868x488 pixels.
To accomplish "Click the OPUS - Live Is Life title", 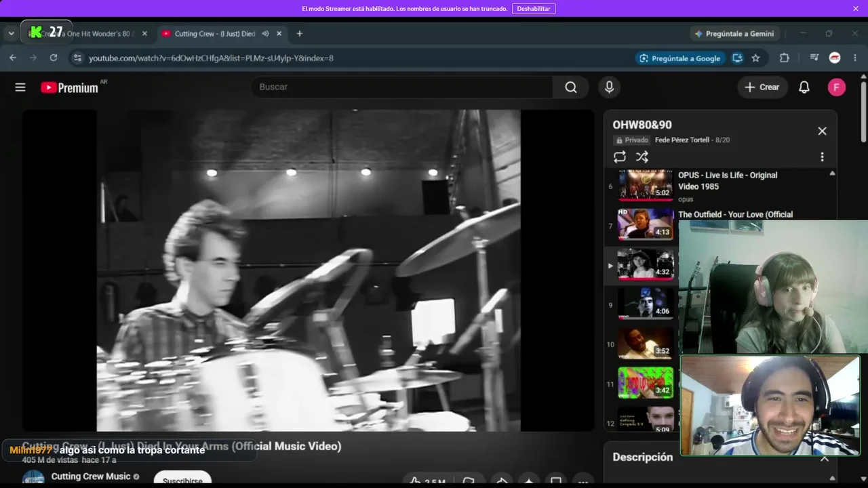I will click(728, 181).
